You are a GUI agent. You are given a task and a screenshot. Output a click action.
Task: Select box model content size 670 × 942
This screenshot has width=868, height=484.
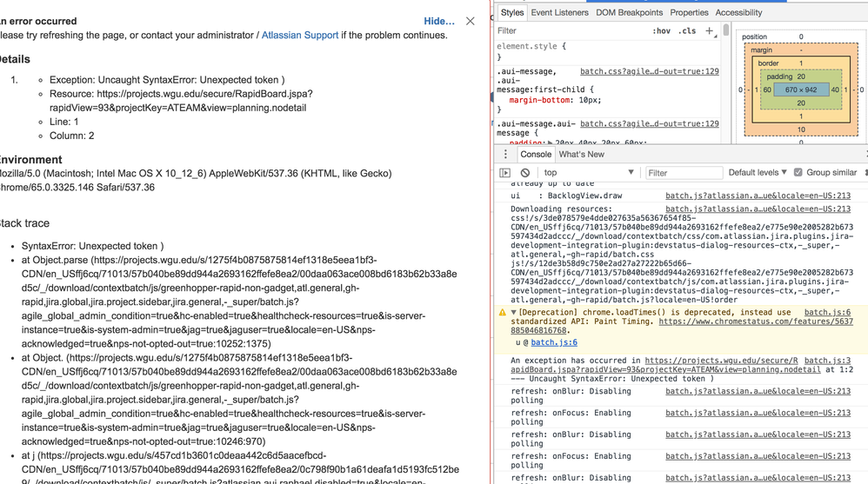coord(800,90)
